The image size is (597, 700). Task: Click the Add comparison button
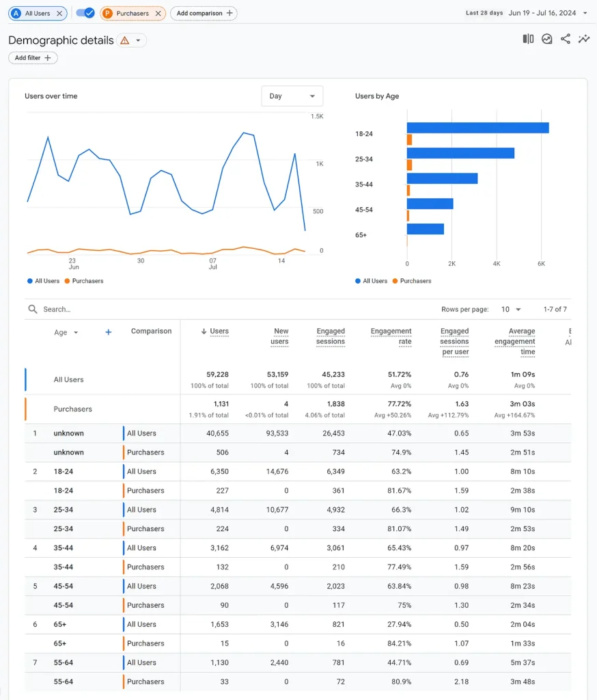click(x=204, y=13)
